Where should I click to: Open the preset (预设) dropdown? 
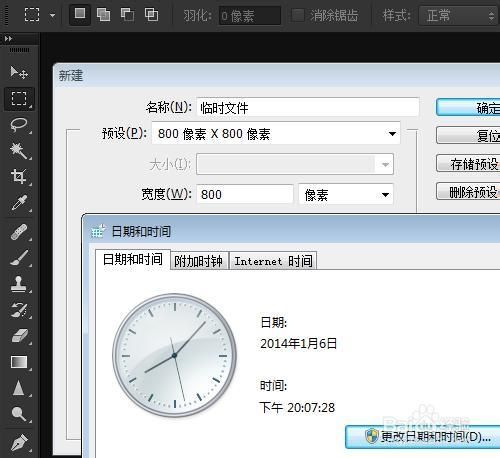coord(276,133)
